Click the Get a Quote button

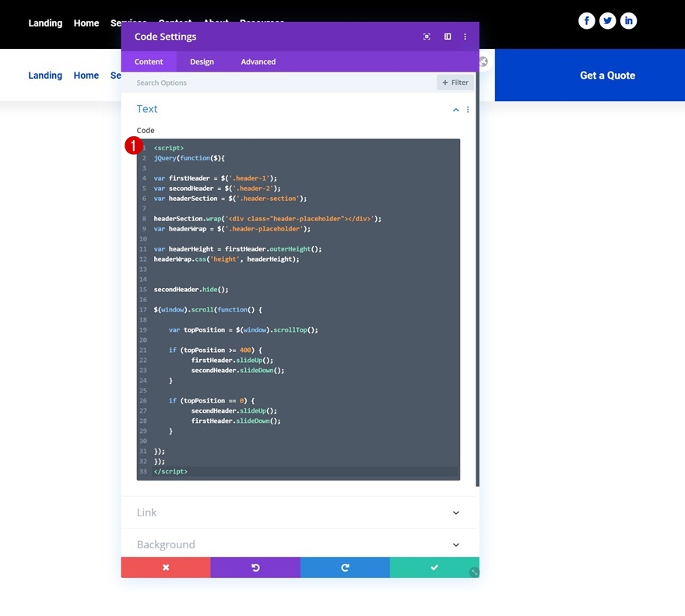607,75
